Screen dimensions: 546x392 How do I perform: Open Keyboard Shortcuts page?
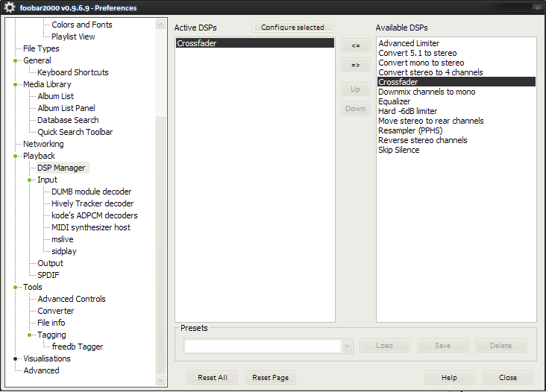click(73, 72)
